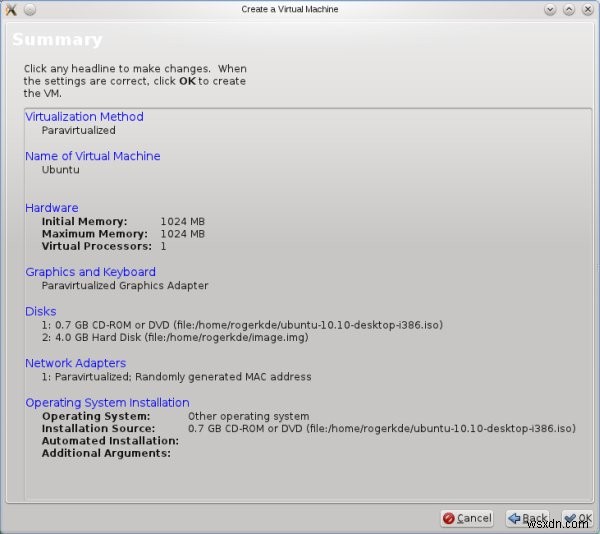Image resolution: width=600 pixels, height=534 pixels.
Task: Click the disk 2 '4.0 GB Hard Disk' entry
Action: pos(175,337)
